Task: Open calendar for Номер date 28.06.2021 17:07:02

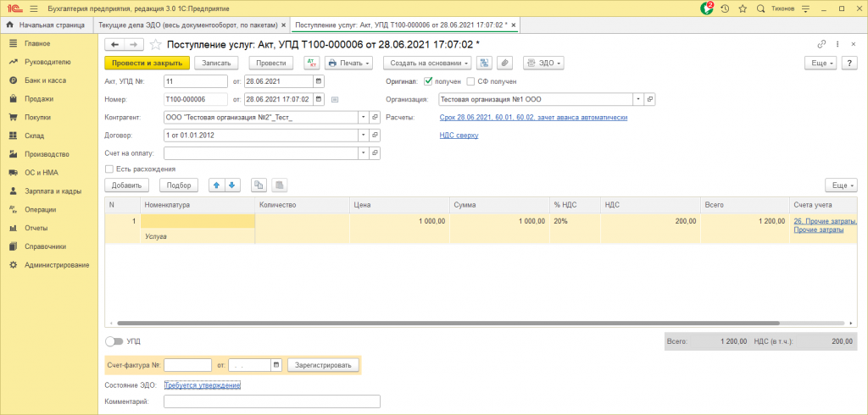Action: (319, 100)
